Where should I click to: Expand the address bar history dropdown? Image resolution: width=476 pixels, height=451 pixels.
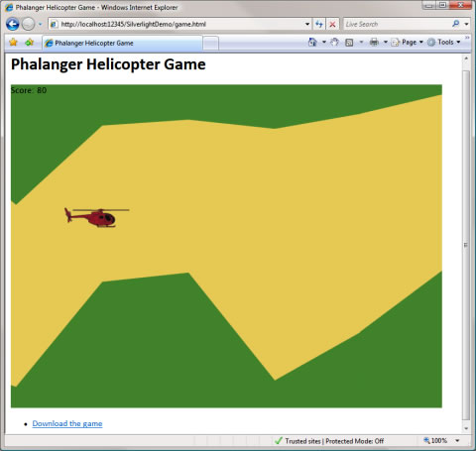307,24
